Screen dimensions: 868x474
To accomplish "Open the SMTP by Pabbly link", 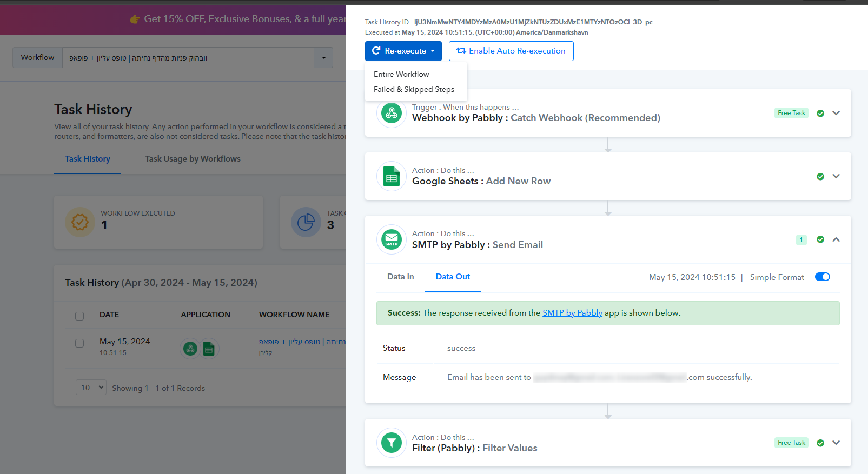I will coord(572,313).
